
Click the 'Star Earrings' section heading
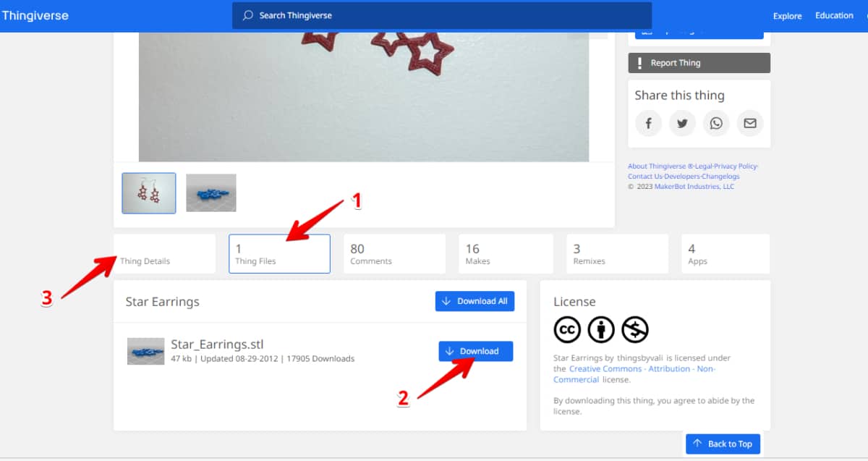coord(162,302)
